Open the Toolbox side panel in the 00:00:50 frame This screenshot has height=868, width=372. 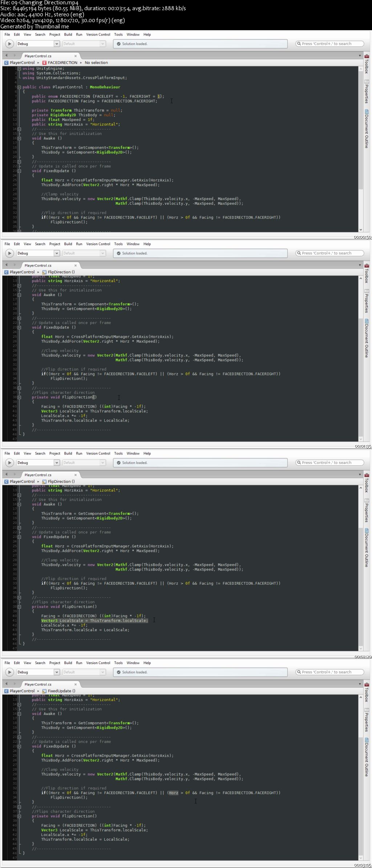click(x=367, y=64)
